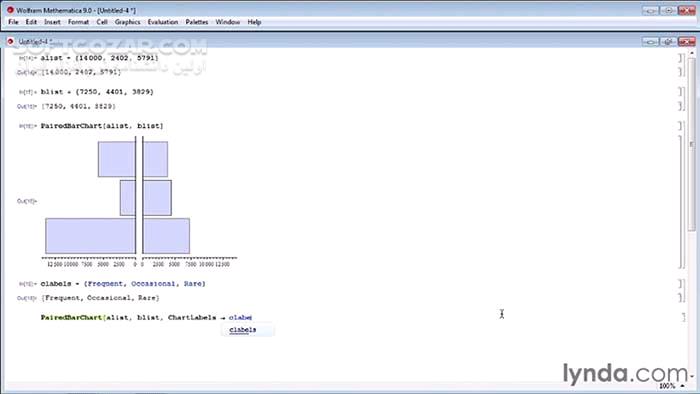This screenshot has height=394, width=700.
Task: Open the File menu
Action: (13, 22)
